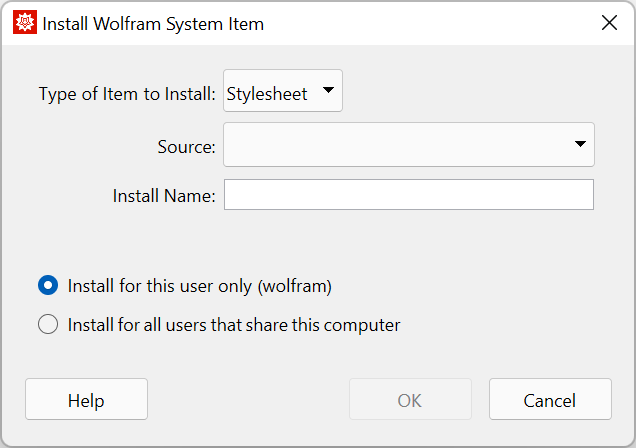Viewport: 636px width, 448px height.
Task: Click the OK button
Action: (410, 400)
